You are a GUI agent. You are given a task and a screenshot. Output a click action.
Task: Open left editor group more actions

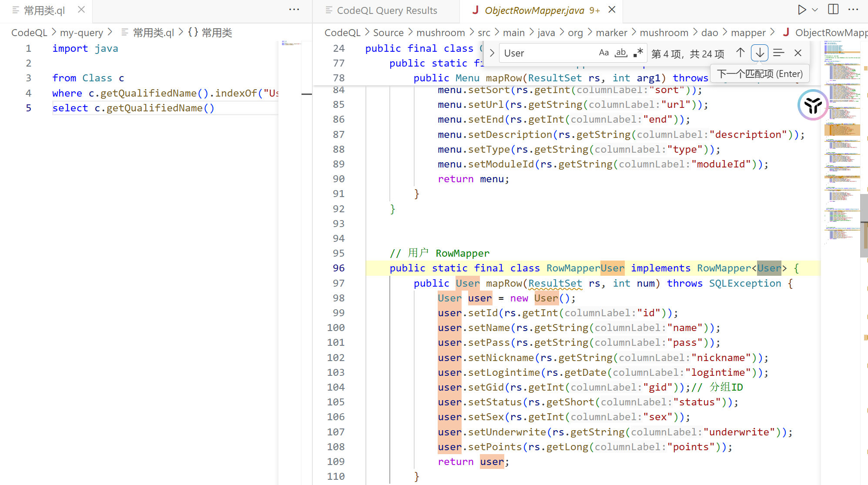click(x=294, y=10)
